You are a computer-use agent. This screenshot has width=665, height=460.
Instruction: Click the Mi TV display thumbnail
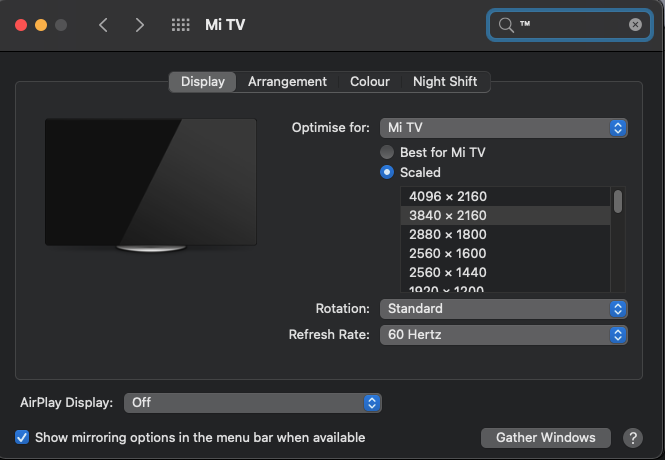coord(151,185)
